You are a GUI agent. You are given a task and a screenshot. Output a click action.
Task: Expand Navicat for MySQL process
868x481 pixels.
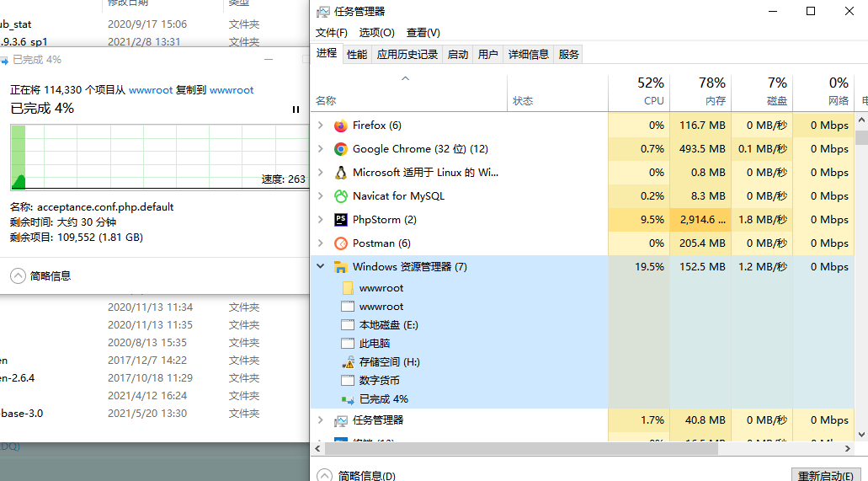point(321,195)
